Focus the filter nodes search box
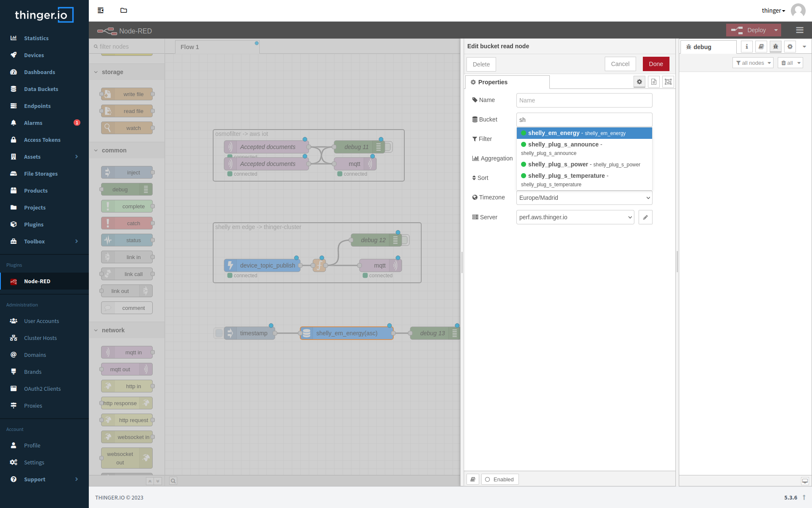 pos(127,47)
